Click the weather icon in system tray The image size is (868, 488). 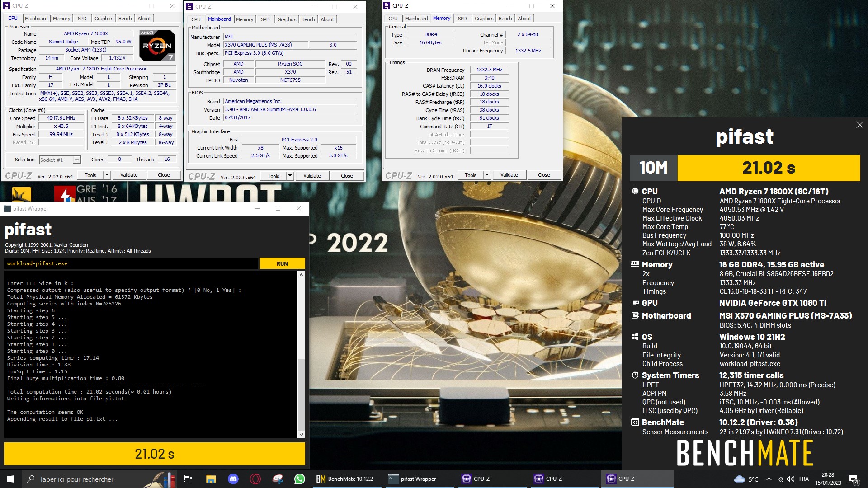click(x=740, y=479)
